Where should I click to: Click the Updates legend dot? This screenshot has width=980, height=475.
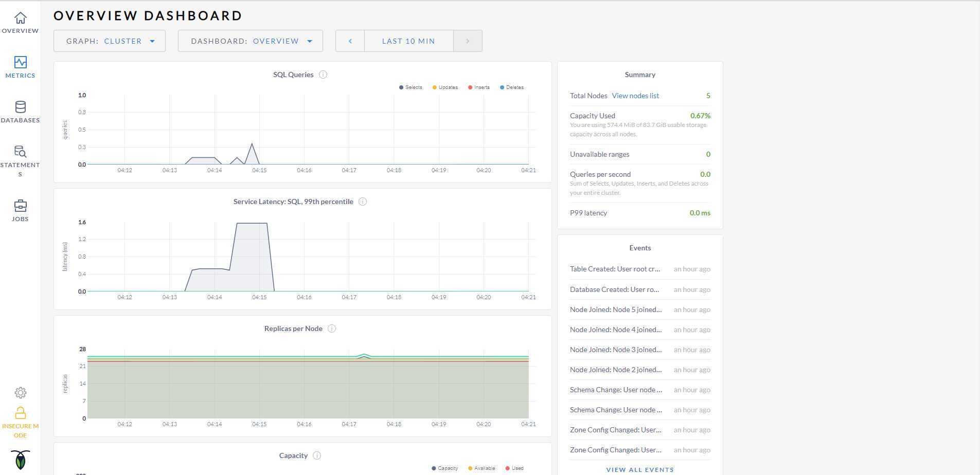point(434,87)
